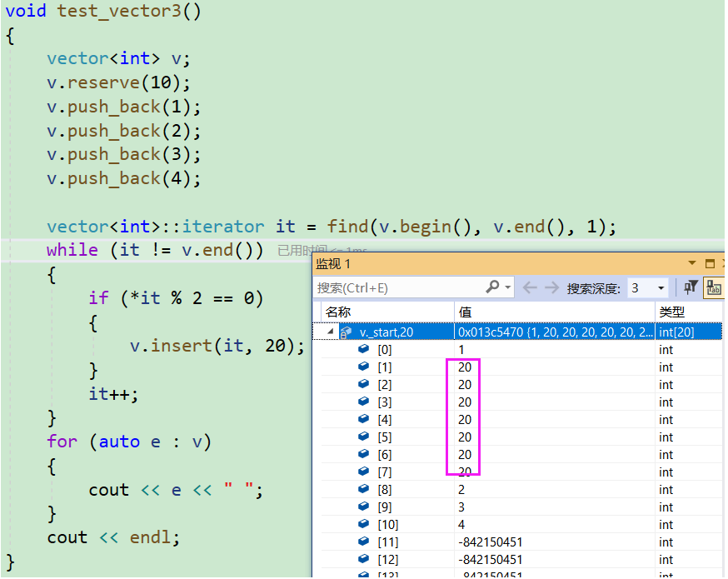
Task: Select the [9] element row icon
Action: [363, 506]
